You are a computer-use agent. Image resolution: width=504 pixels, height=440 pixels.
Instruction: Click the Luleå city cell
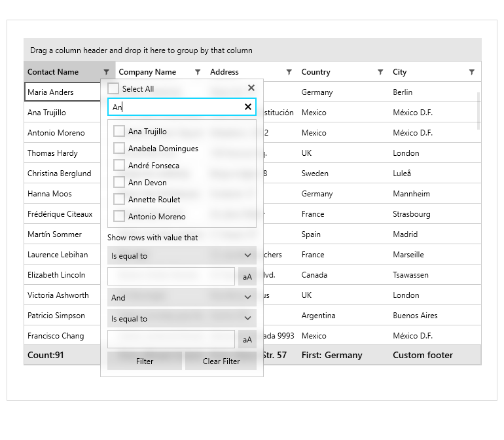(x=435, y=173)
